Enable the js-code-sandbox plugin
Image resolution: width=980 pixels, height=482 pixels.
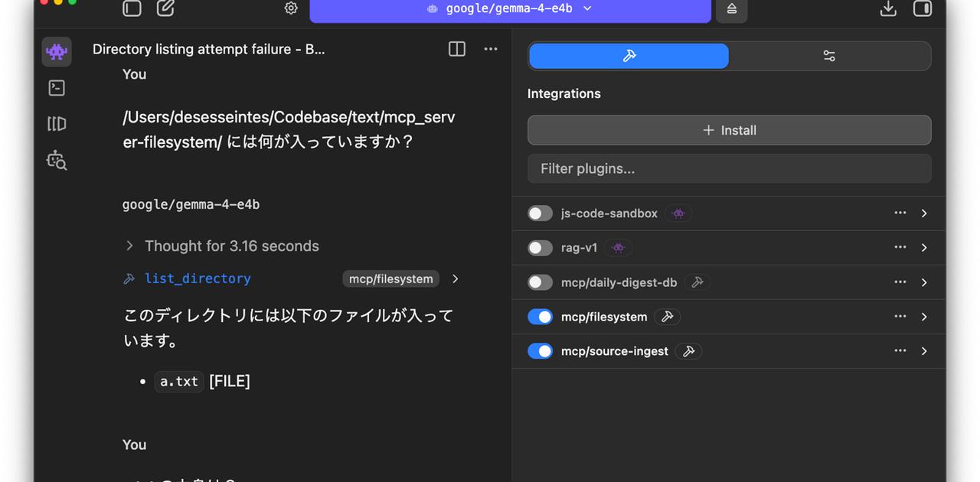click(x=540, y=213)
